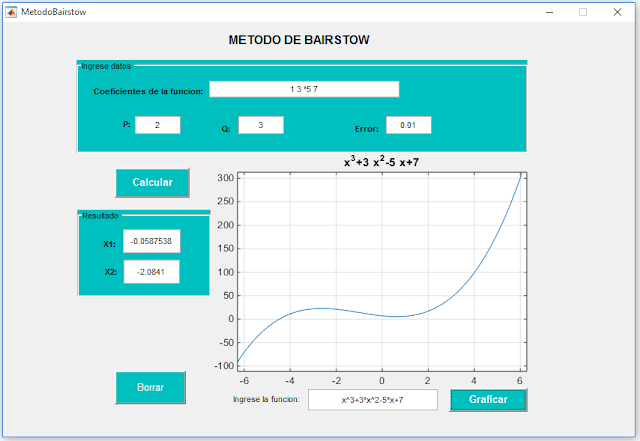Minimize the MetodoBairstow window

549,12
